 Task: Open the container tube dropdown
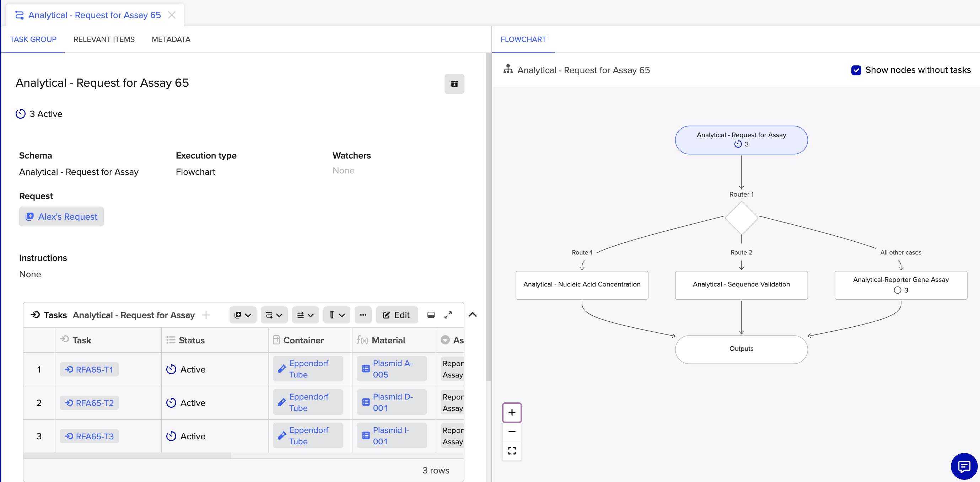coord(336,315)
